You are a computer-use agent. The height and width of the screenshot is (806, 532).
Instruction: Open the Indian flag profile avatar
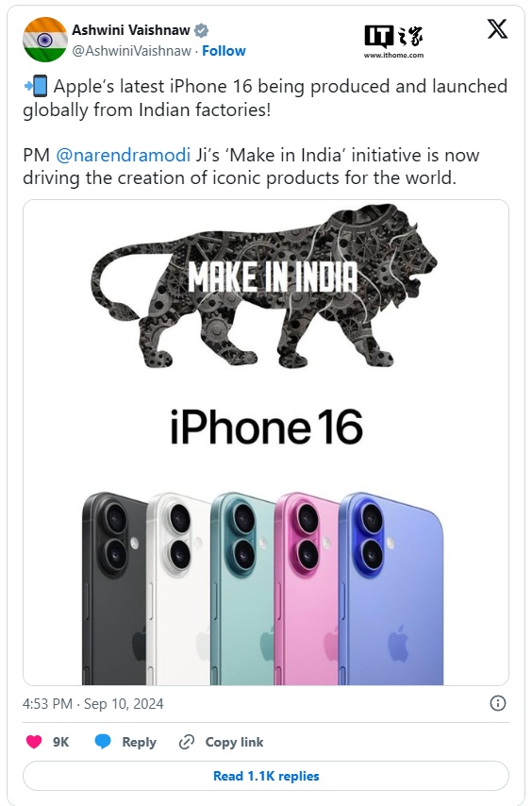point(45,39)
